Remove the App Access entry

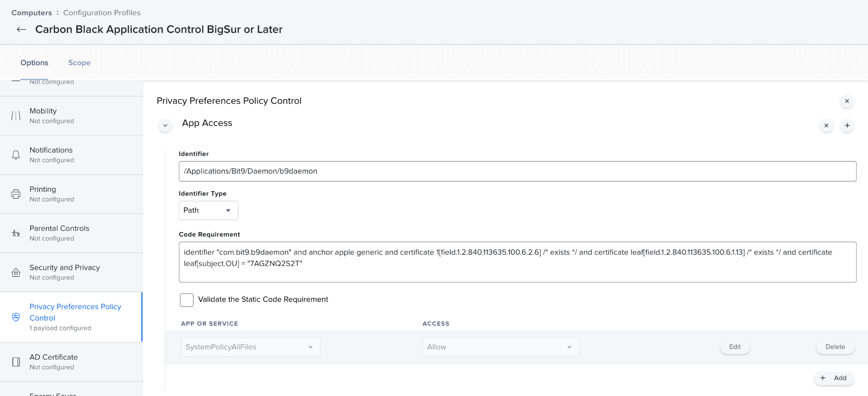click(x=826, y=125)
